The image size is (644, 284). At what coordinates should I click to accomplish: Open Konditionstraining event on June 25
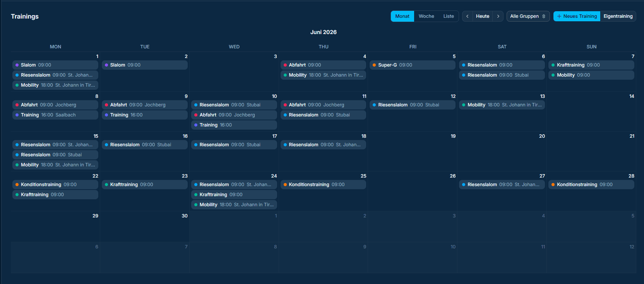(x=323, y=185)
